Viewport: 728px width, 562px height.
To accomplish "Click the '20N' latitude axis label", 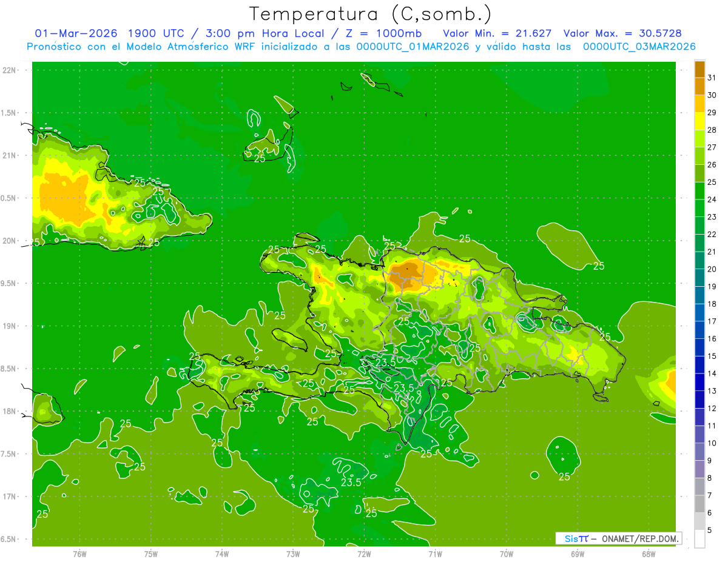I will coord(10,241).
